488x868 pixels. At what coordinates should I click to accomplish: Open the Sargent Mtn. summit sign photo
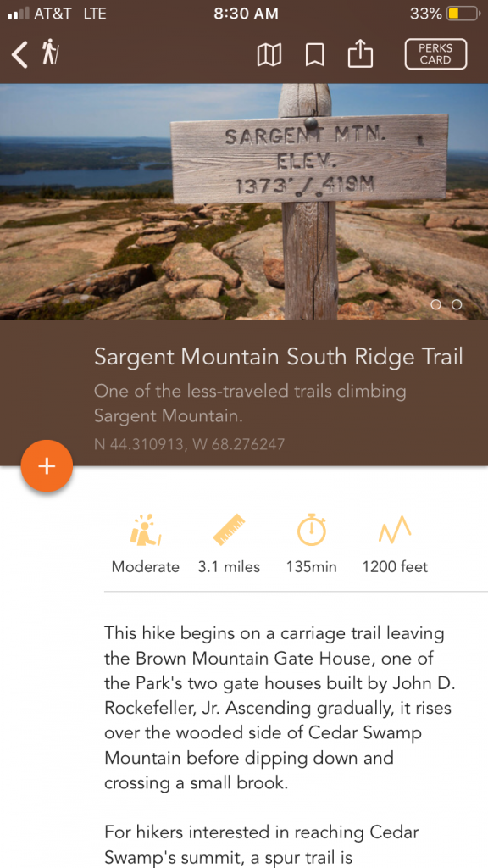tap(244, 202)
